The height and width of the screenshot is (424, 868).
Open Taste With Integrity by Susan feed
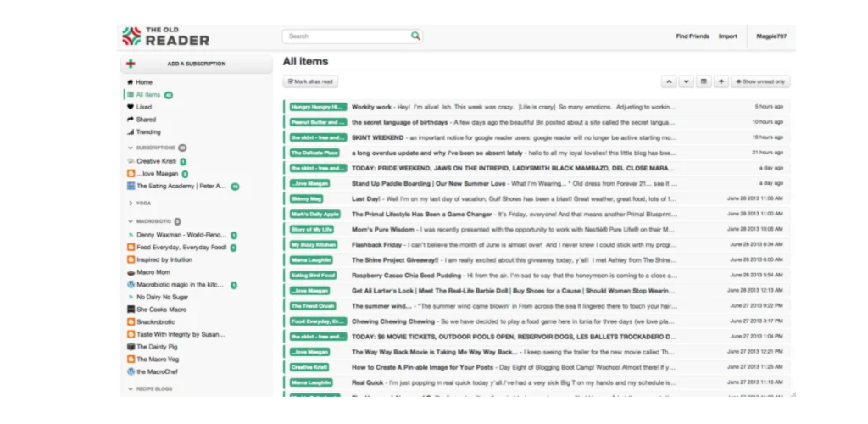point(181,334)
